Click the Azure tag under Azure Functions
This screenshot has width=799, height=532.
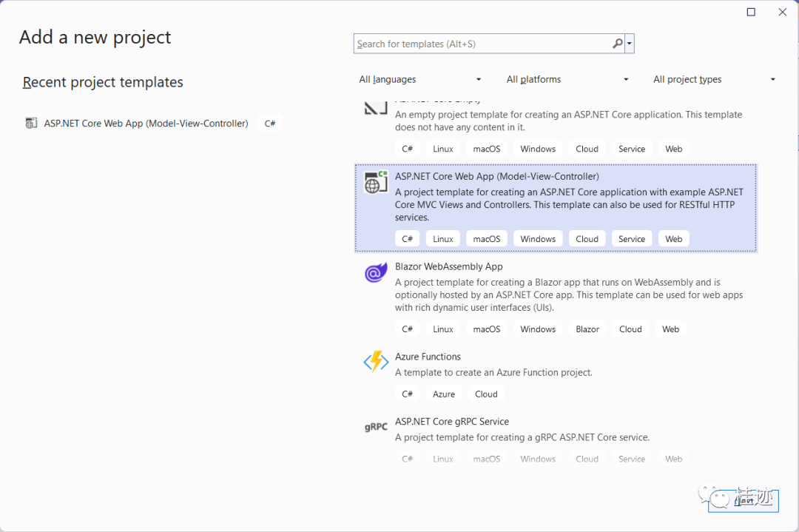[x=443, y=394]
